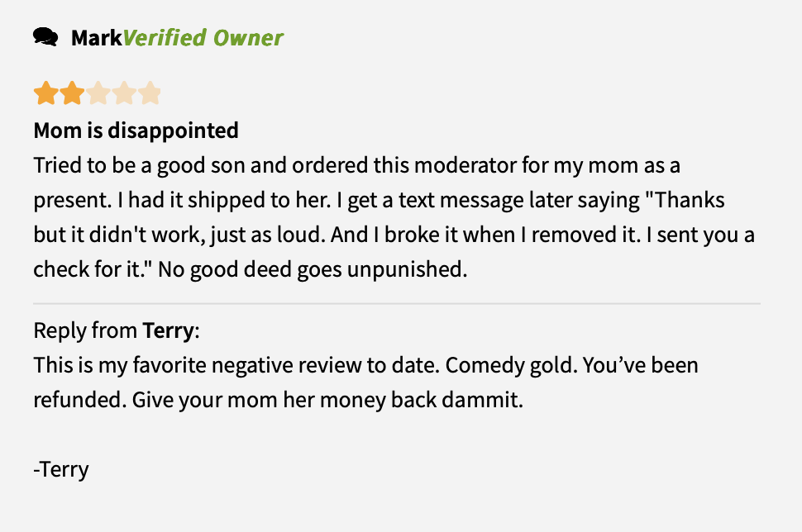The height and width of the screenshot is (532, 802).
Task: Click the reply line starting with refunded
Action: point(279,400)
